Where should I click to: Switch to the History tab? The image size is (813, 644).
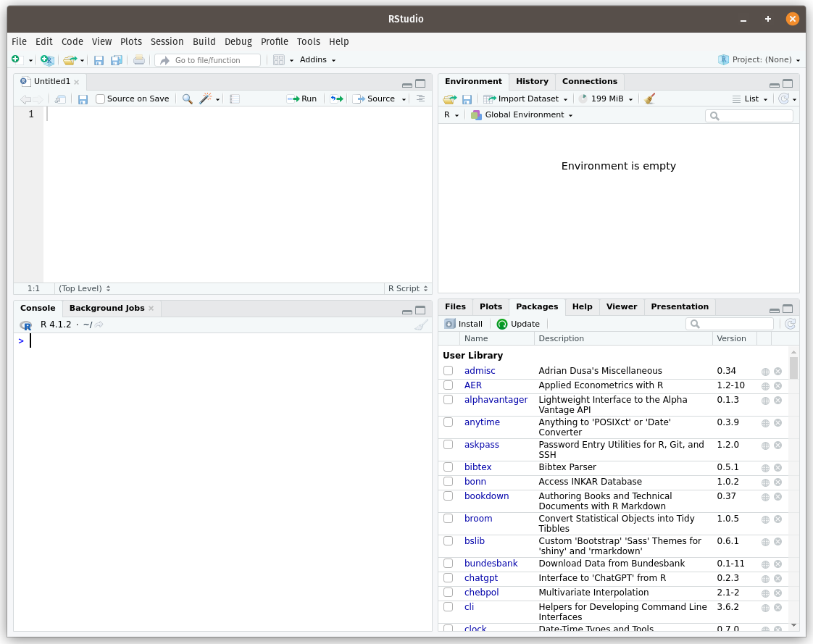click(532, 82)
